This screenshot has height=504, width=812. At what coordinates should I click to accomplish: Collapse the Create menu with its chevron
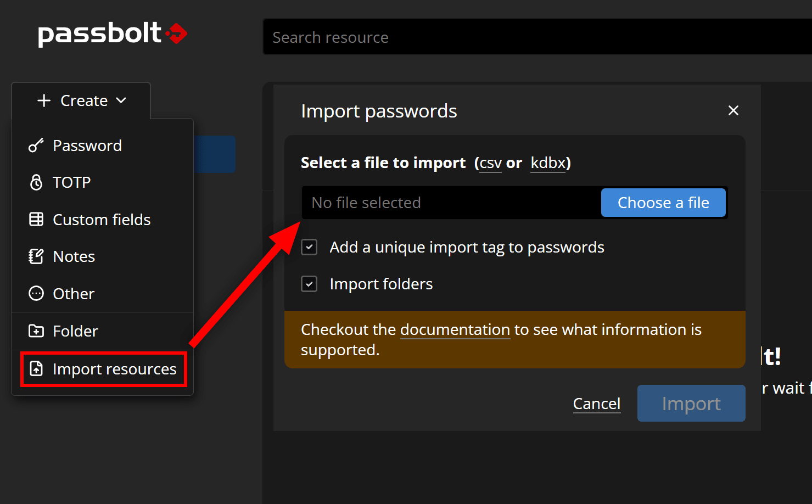122,100
